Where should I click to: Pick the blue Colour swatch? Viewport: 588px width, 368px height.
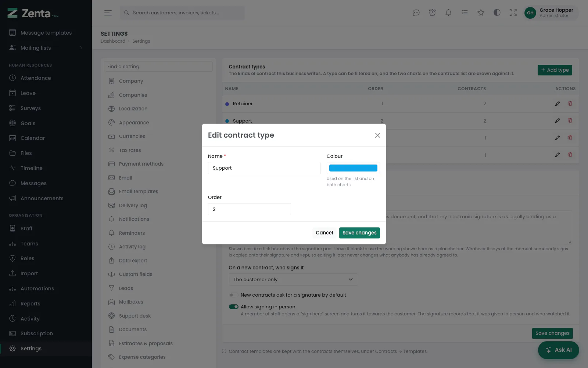(353, 168)
